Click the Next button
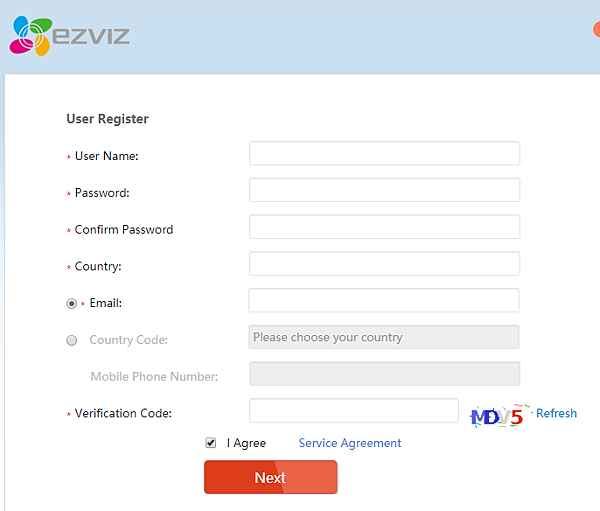 271,477
